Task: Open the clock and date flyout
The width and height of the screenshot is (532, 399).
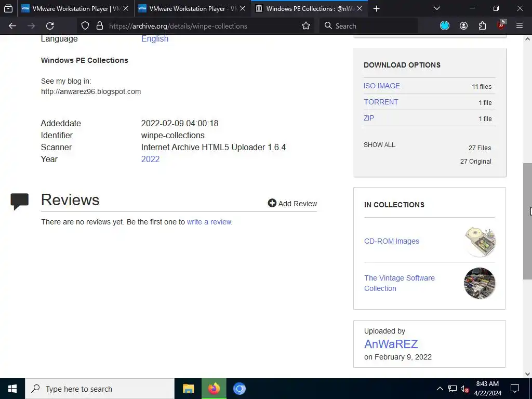Action: (x=487, y=389)
